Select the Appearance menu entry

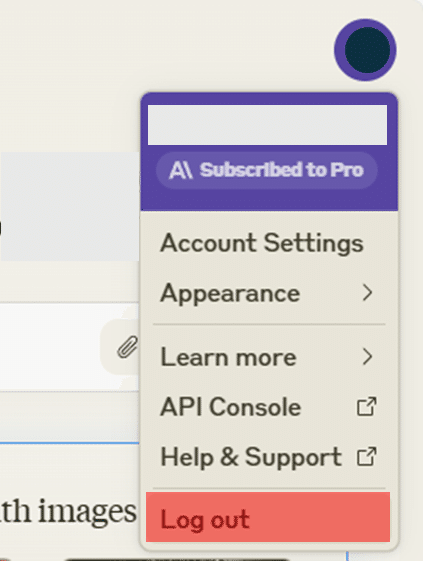[x=269, y=293]
